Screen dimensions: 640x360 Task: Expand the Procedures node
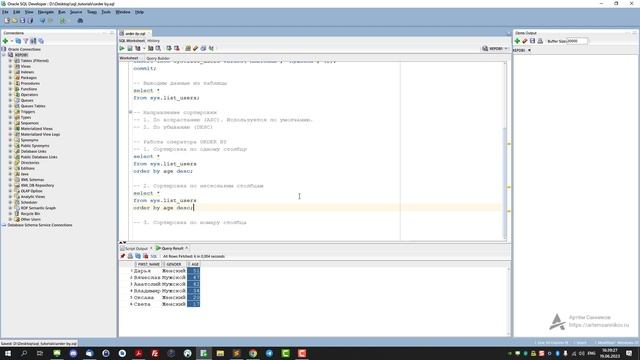[x=10, y=83]
